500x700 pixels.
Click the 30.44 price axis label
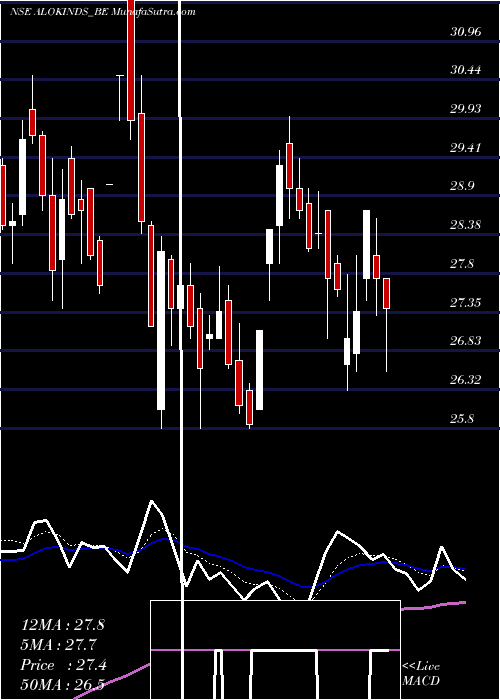click(466, 70)
